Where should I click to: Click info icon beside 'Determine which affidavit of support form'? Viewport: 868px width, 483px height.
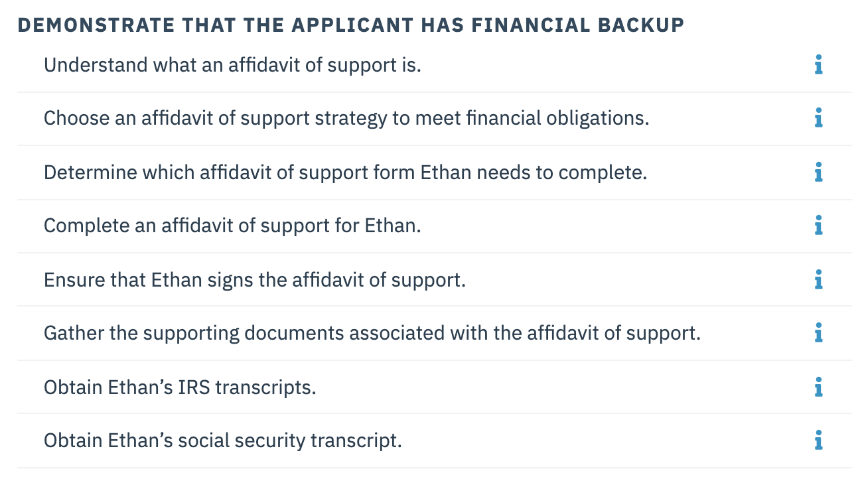pyautogui.click(x=818, y=172)
